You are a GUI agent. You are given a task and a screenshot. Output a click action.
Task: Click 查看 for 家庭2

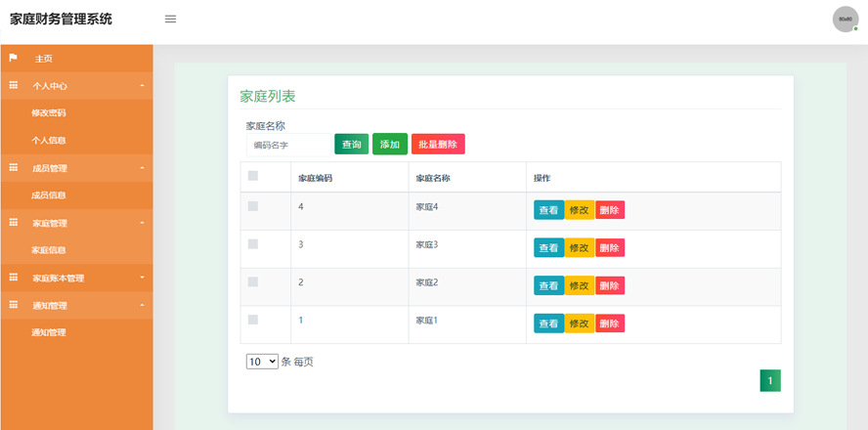548,285
